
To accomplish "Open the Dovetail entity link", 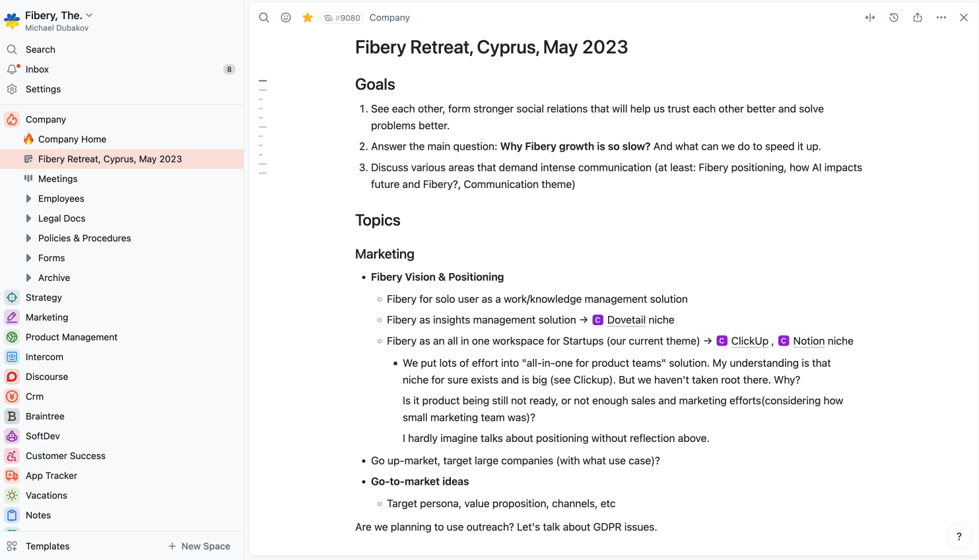I will [626, 320].
